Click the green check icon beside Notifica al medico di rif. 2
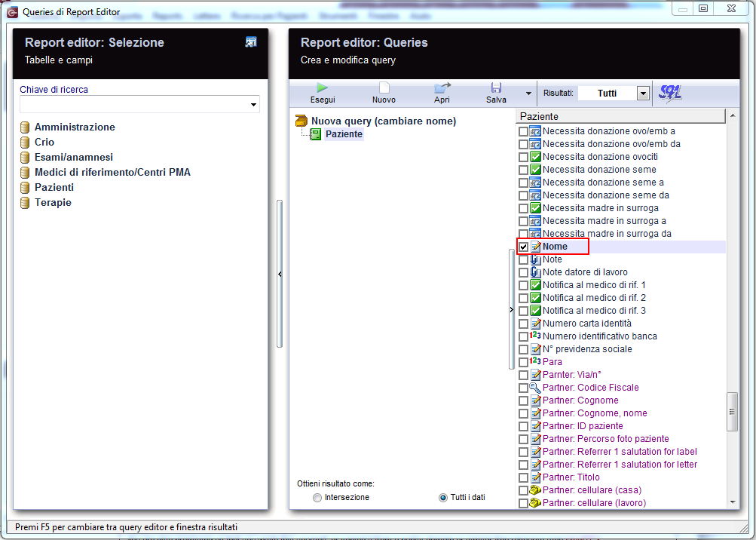The width and height of the screenshot is (756, 540). pyautogui.click(x=535, y=298)
